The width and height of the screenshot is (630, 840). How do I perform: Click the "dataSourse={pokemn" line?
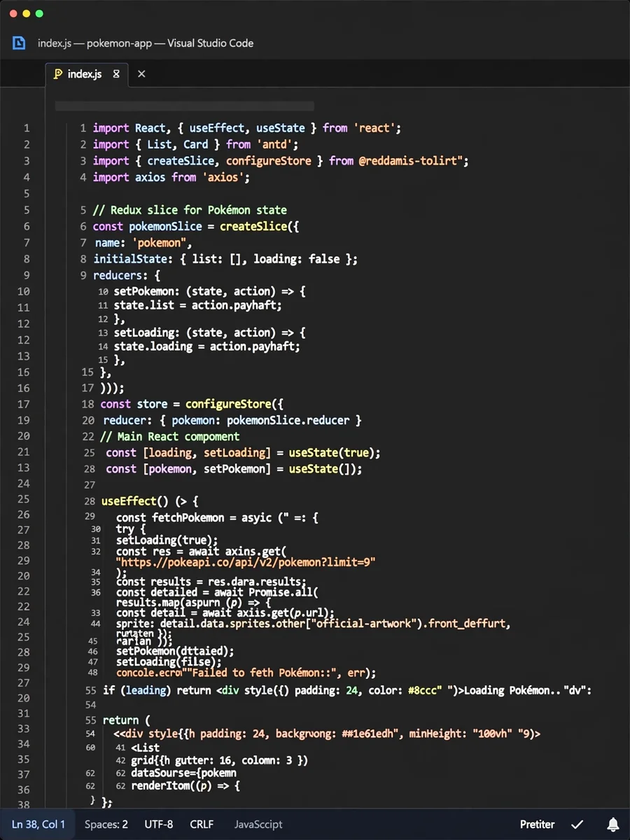point(183,773)
